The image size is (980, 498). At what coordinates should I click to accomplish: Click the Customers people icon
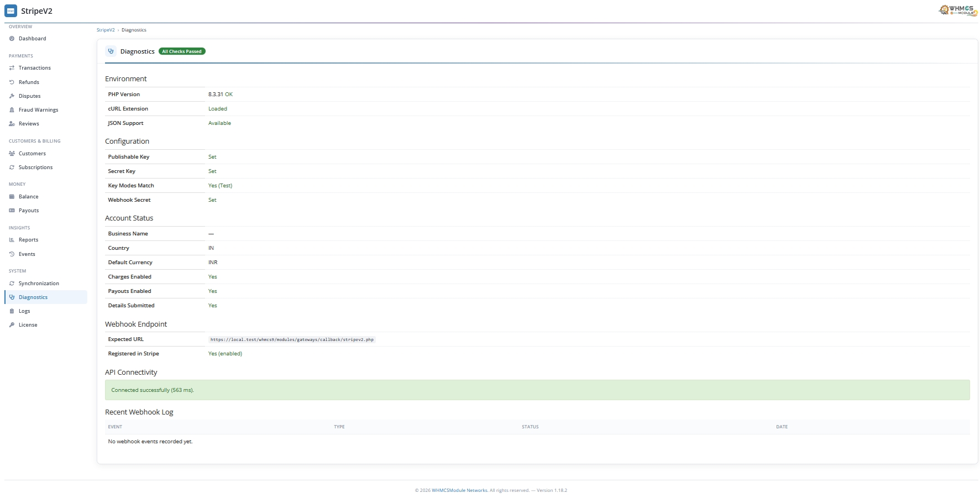[12, 154]
